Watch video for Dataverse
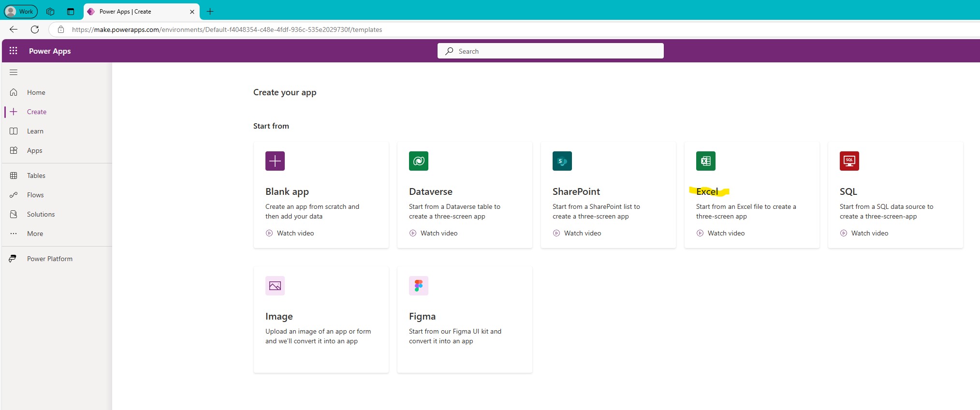 tap(433, 233)
